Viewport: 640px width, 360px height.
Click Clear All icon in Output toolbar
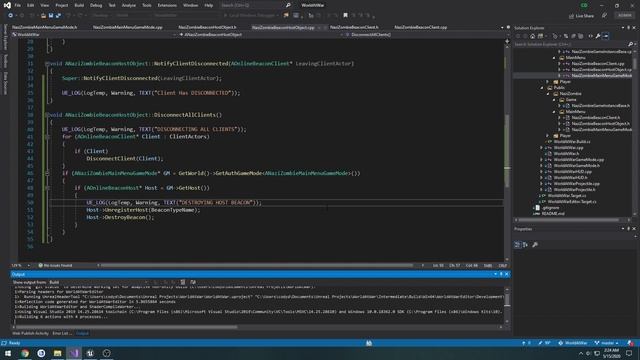[183, 282]
